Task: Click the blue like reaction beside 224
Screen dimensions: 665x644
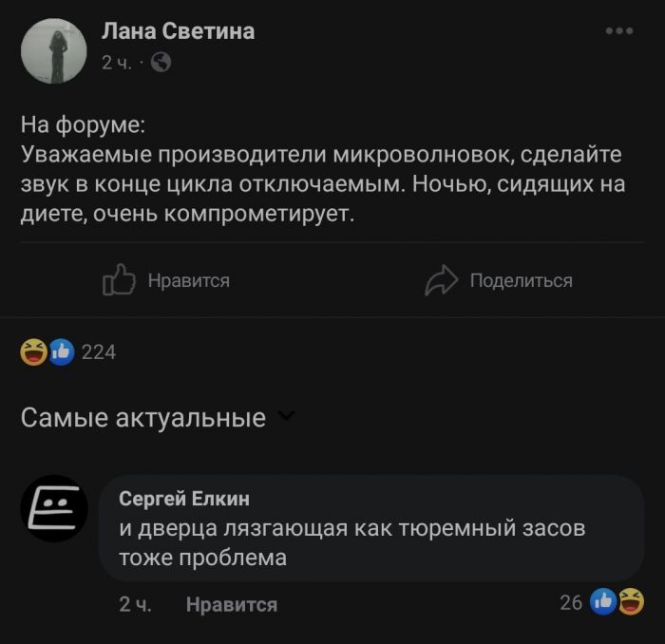Action: tap(60, 352)
